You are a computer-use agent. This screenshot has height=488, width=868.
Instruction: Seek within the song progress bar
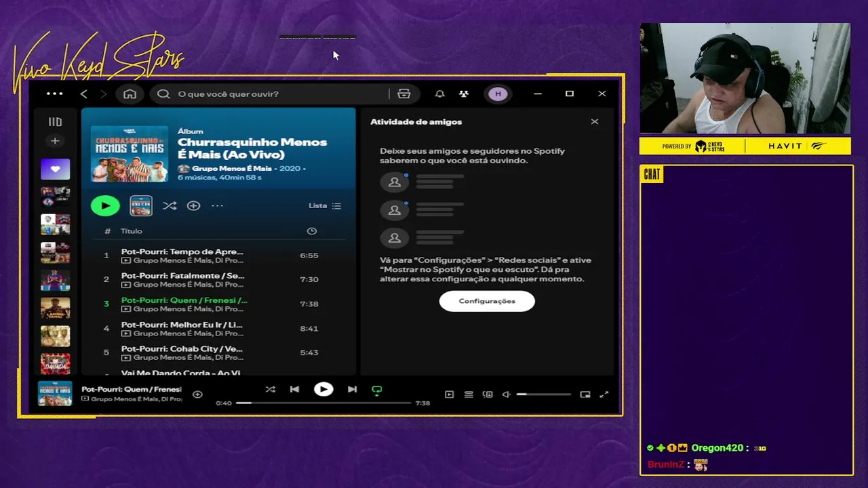click(323, 403)
